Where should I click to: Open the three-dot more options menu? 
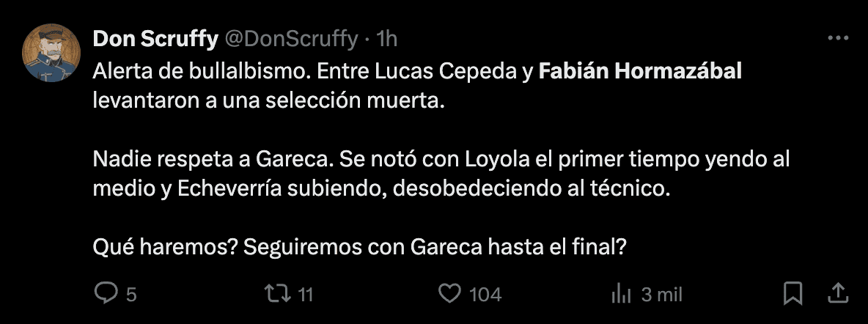pos(836,39)
